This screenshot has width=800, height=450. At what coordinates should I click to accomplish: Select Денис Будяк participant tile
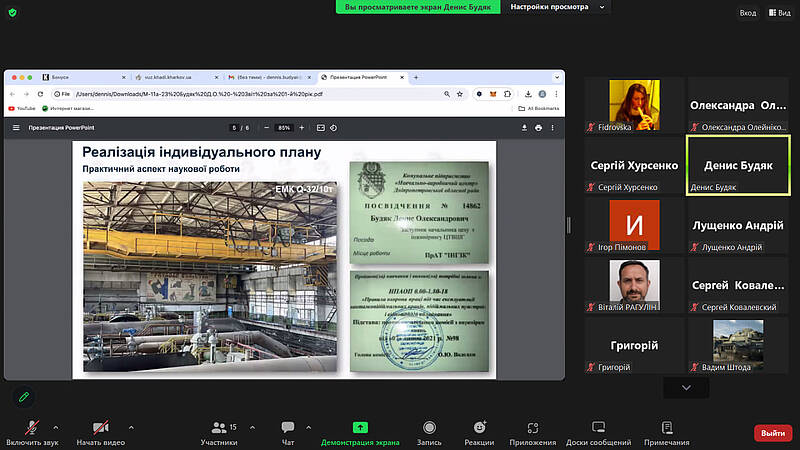[738, 165]
